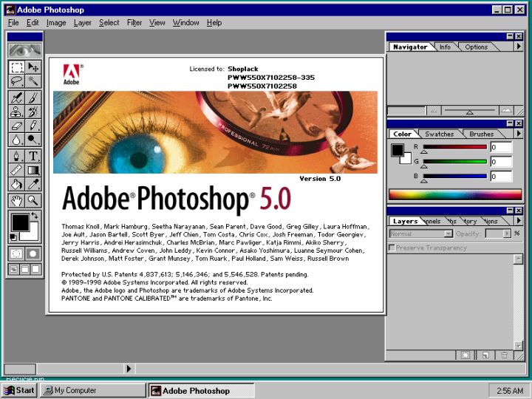Image resolution: width=532 pixels, height=399 pixels.
Task: Select the Gradient tool
Action: click(x=33, y=170)
